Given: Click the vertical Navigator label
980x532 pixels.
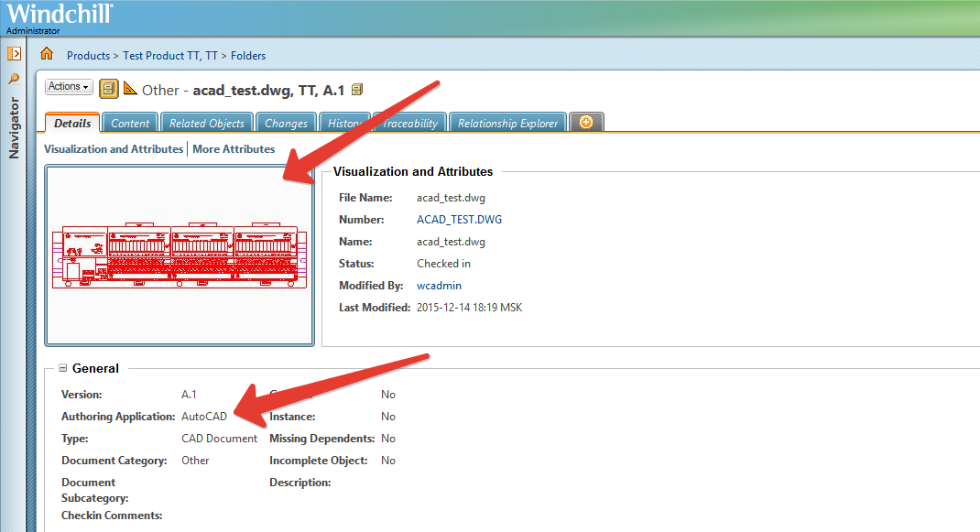Looking at the screenshot, I should coord(14,127).
